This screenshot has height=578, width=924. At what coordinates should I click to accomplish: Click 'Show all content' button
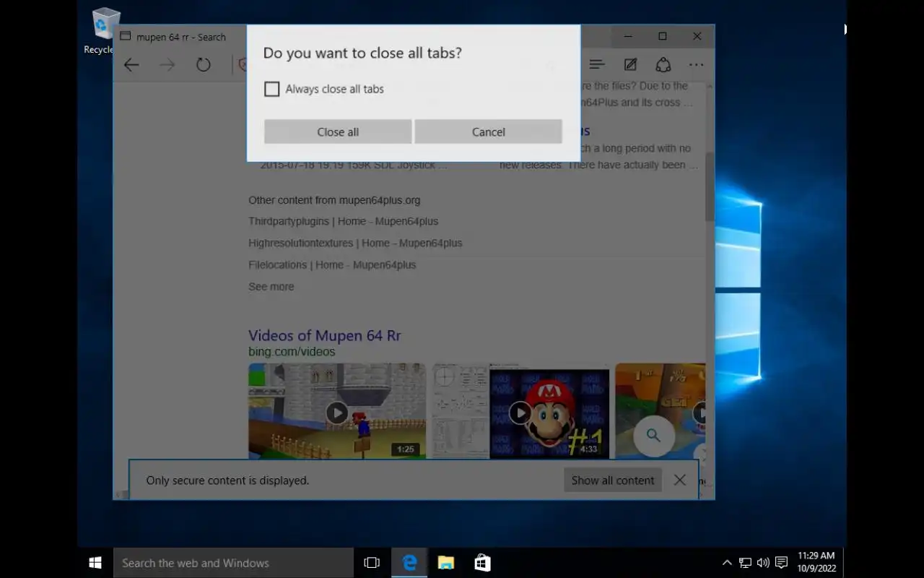[x=613, y=480]
